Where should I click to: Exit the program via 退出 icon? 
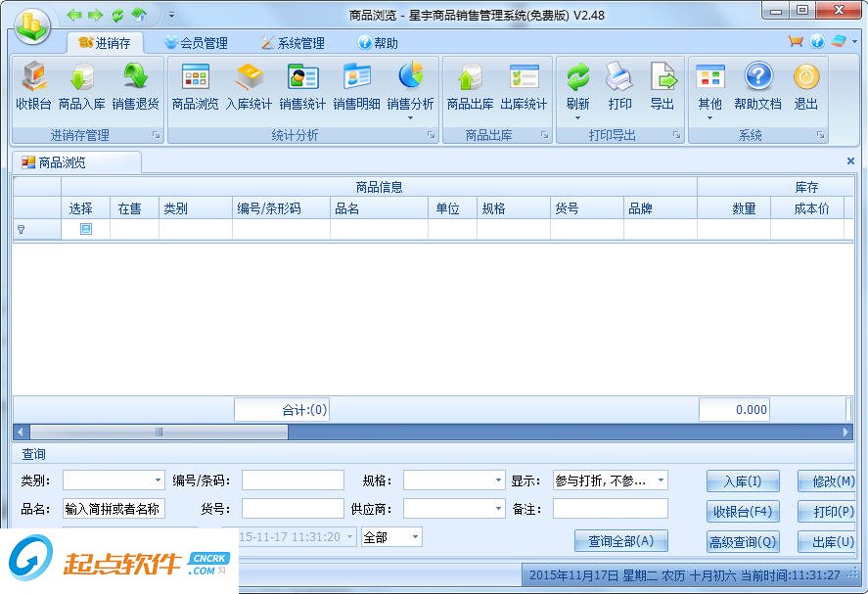click(x=805, y=88)
